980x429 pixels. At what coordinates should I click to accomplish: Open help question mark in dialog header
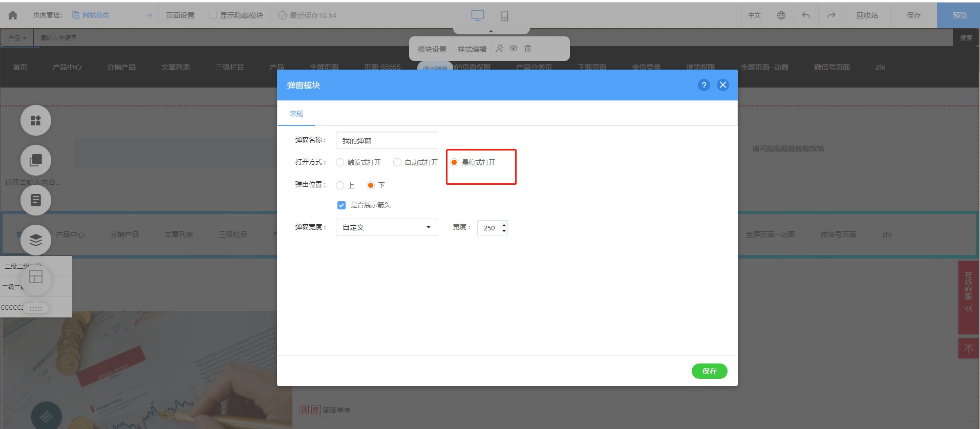tap(704, 85)
